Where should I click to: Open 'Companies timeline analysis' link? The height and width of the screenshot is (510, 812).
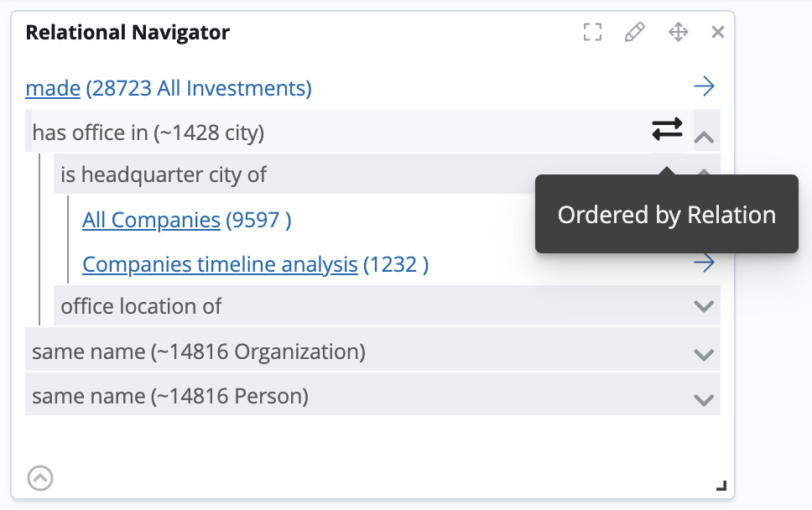tap(220, 265)
